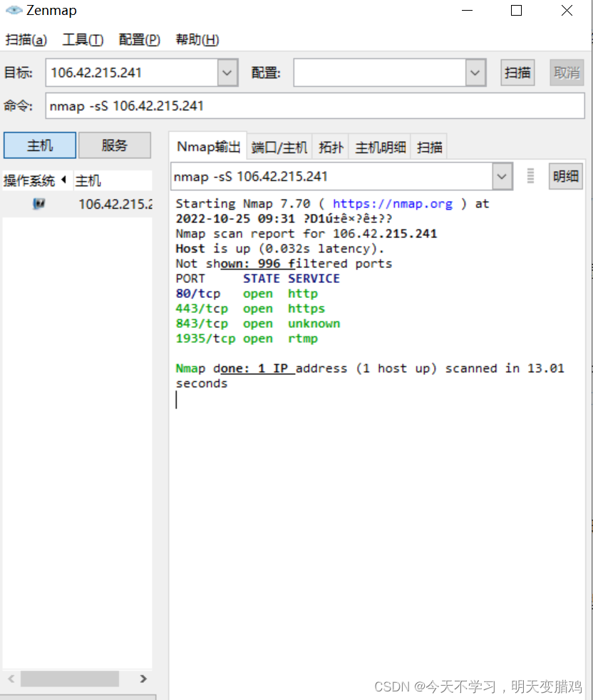
Task: Click the 明细 details button
Action: (x=566, y=176)
